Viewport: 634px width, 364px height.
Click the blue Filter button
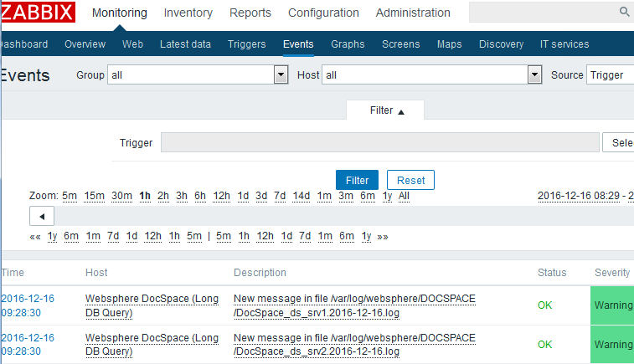tap(357, 180)
